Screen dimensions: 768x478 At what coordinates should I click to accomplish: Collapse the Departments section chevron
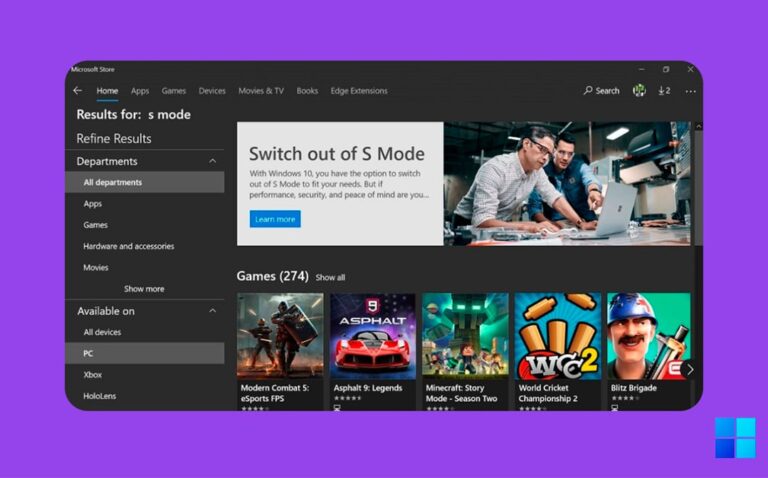click(213, 161)
